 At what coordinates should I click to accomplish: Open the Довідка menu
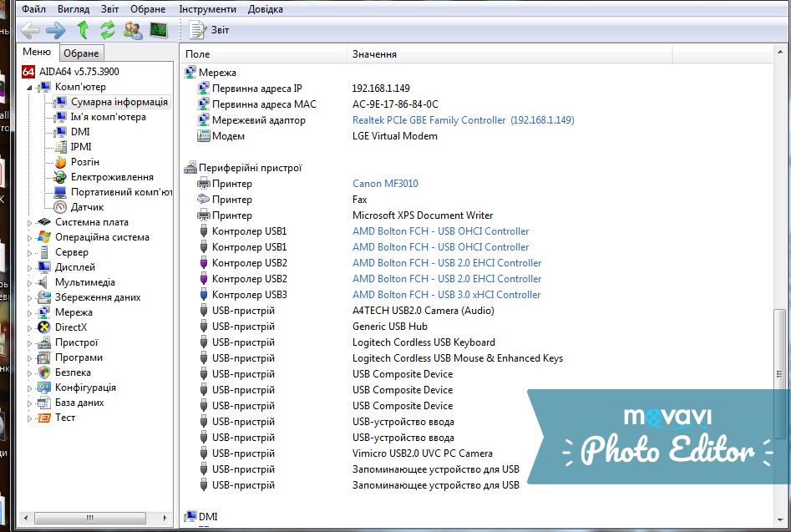pos(266,9)
